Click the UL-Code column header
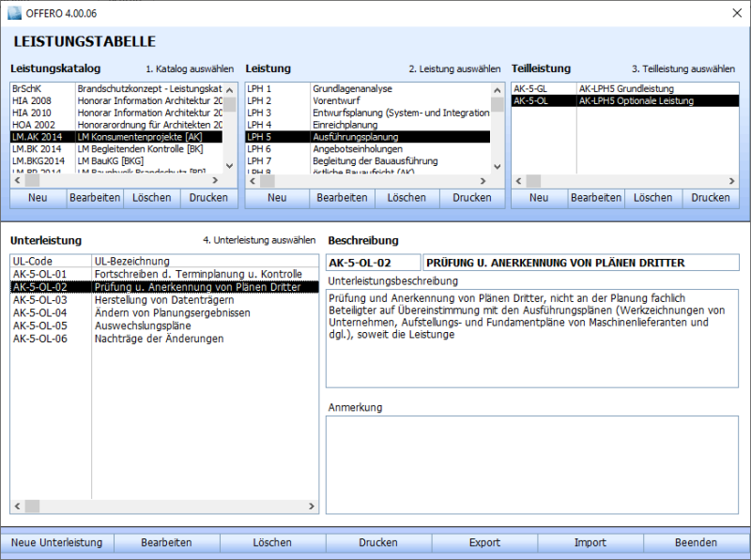Image resolution: width=751 pixels, height=560 pixels. (x=51, y=261)
